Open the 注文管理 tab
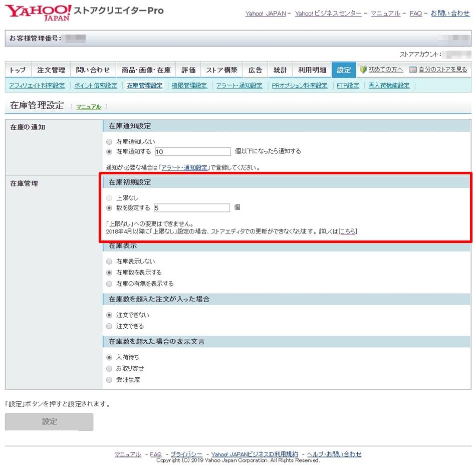 click(51, 70)
